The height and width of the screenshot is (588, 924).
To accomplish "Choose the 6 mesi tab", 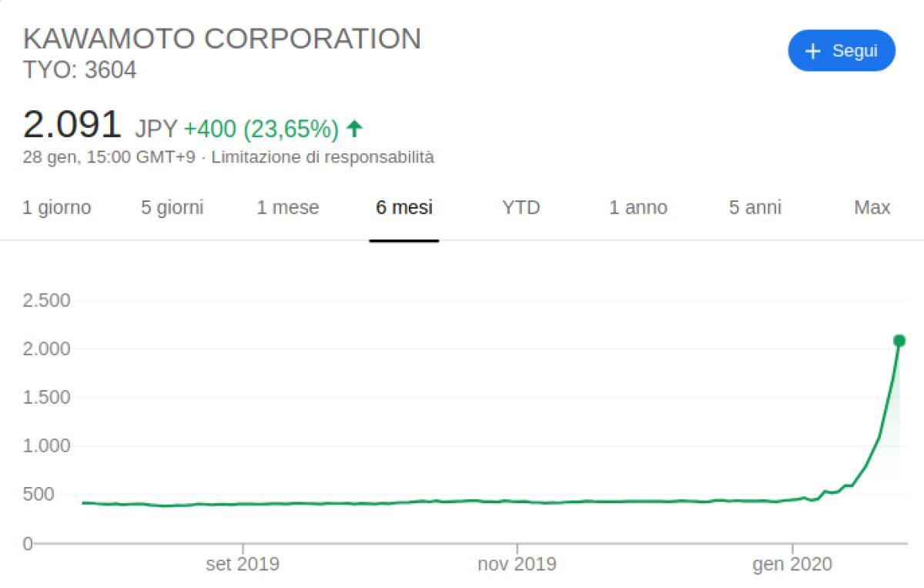I will [404, 207].
